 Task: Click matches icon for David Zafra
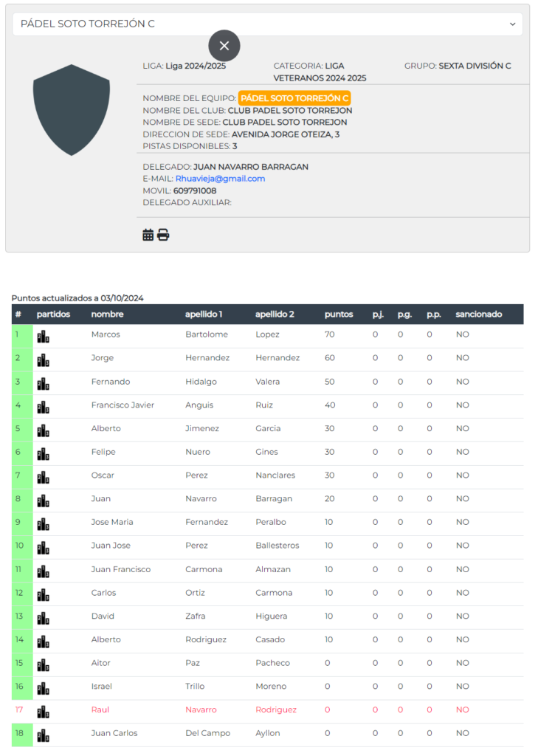coord(44,619)
